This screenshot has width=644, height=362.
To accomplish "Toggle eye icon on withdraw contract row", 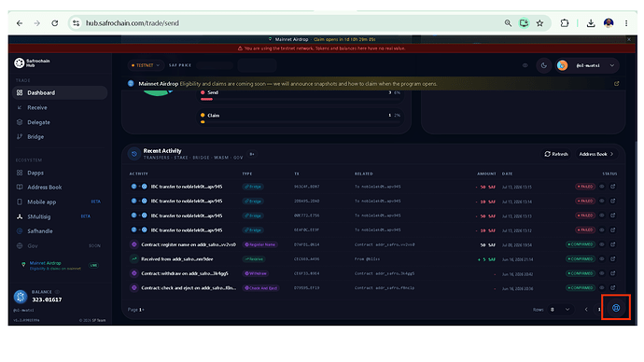I will 602,273.
